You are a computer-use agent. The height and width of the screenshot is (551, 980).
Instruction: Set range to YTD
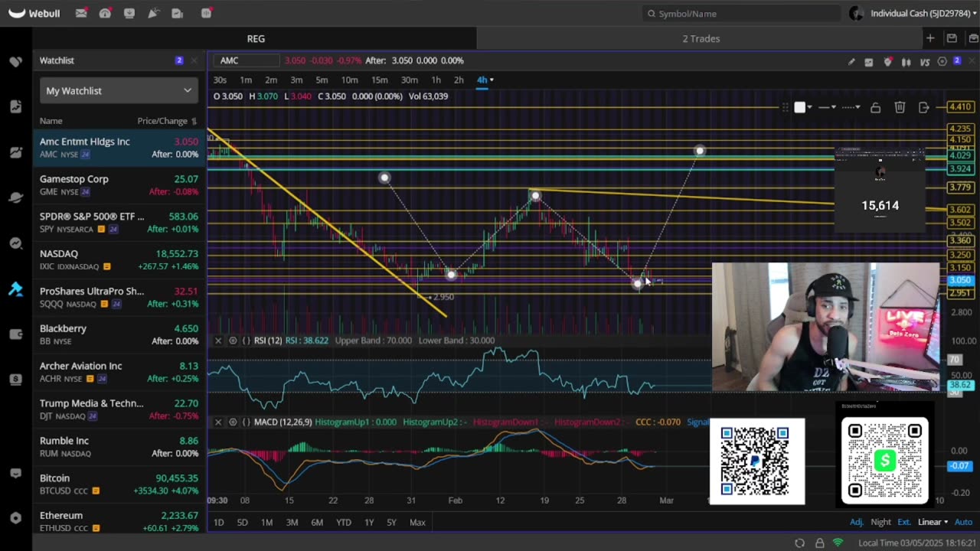343,522
